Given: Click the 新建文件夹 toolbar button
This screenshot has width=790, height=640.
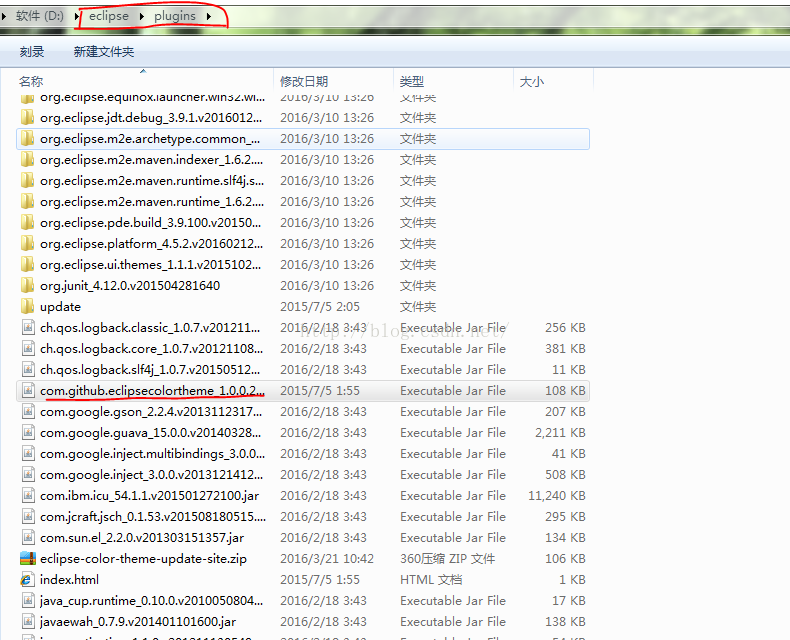Looking at the screenshot, I should (104, 51).
